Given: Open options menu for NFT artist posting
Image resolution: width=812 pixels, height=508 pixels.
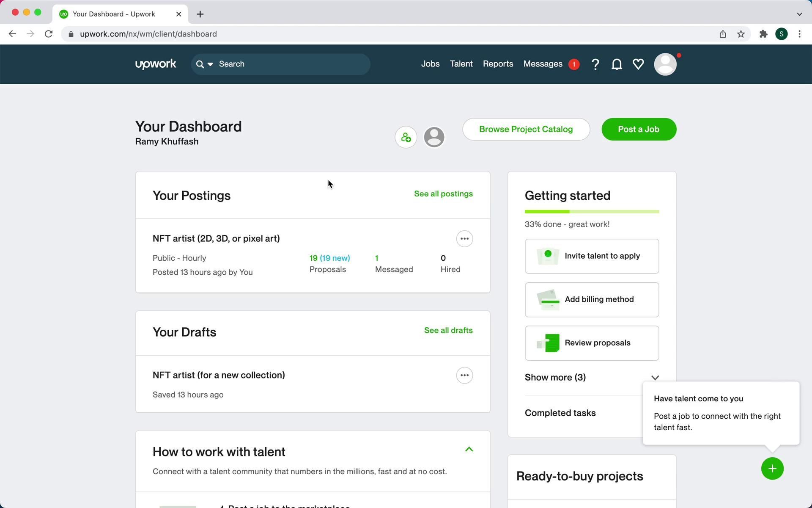Looking at the screenshot, I should pos(464,239).
